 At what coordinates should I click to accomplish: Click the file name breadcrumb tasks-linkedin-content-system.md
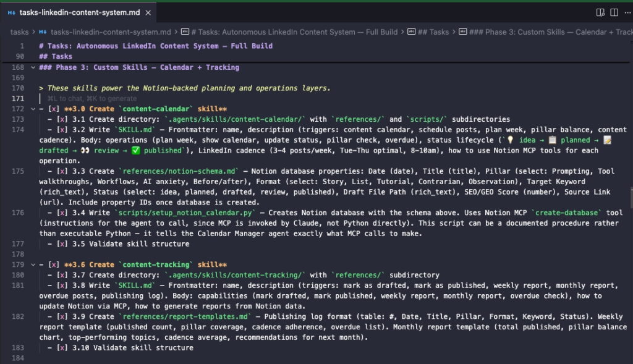coord(111,32)
